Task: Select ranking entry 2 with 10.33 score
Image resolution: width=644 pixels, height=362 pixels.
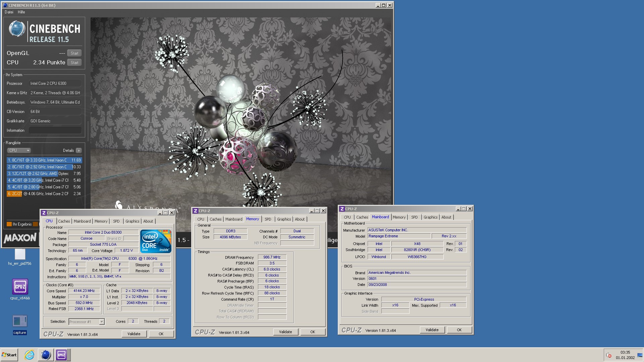Action: 44,167
